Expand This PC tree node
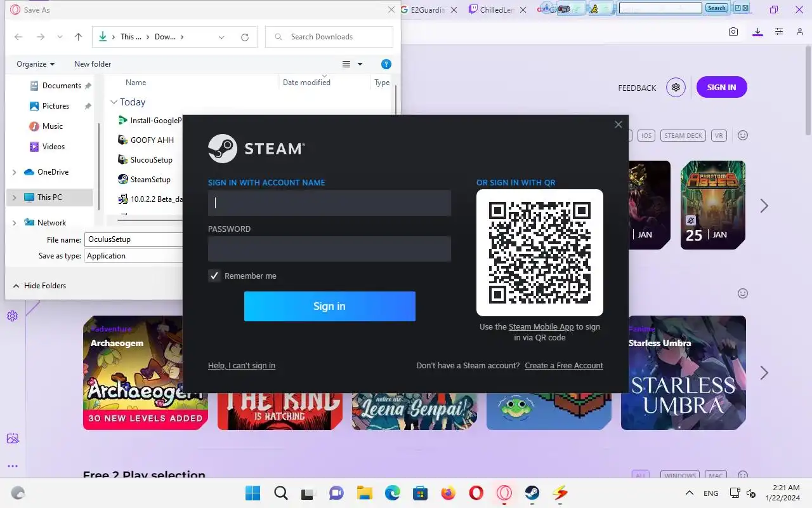Screen dimensions: 812x508 [x=15, y=197]
